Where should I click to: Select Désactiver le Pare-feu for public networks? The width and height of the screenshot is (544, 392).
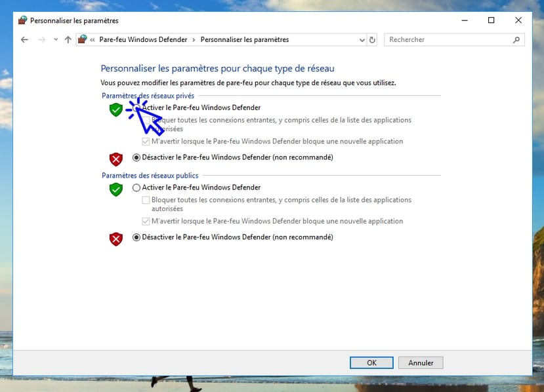[136, 237]
